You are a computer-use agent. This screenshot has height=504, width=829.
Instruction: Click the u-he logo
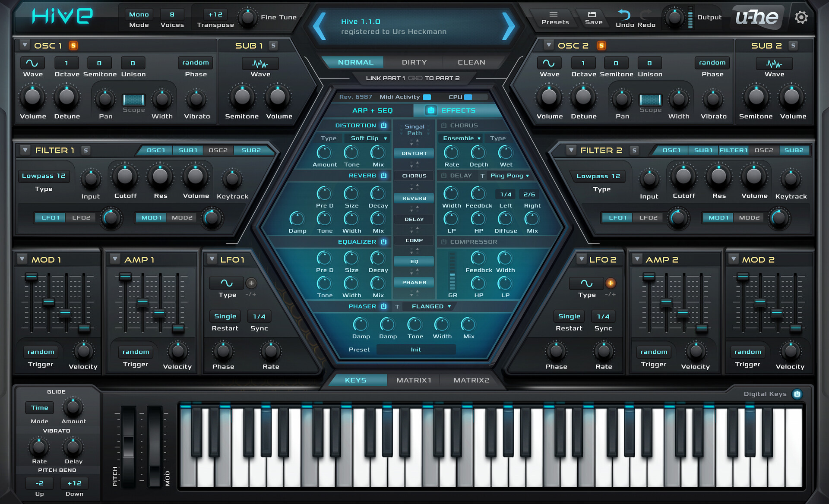click(x=758, y=17)
